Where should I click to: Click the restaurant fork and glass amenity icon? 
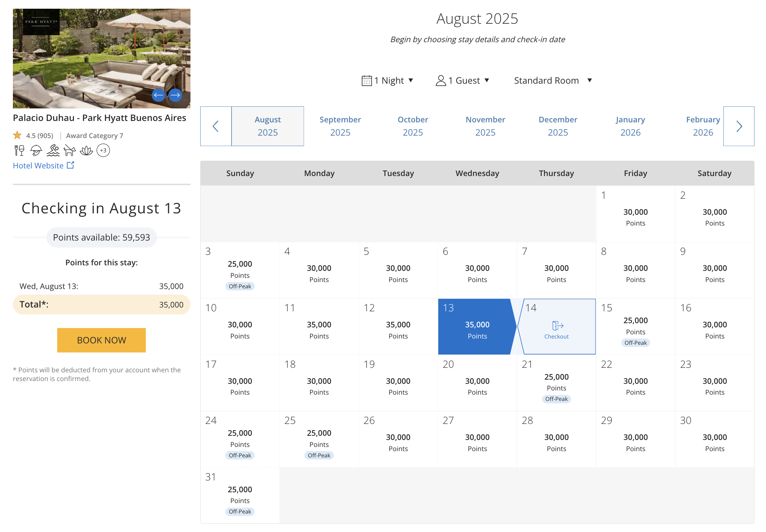tap(19, 151)
